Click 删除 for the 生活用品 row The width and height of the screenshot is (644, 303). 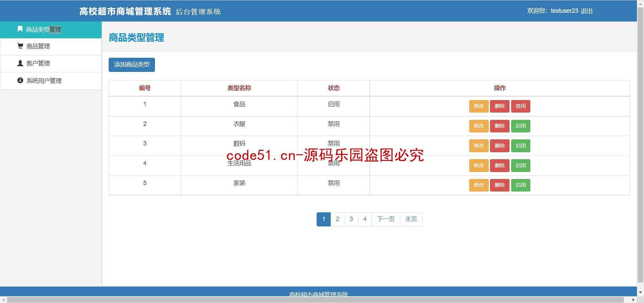[499, 166]
